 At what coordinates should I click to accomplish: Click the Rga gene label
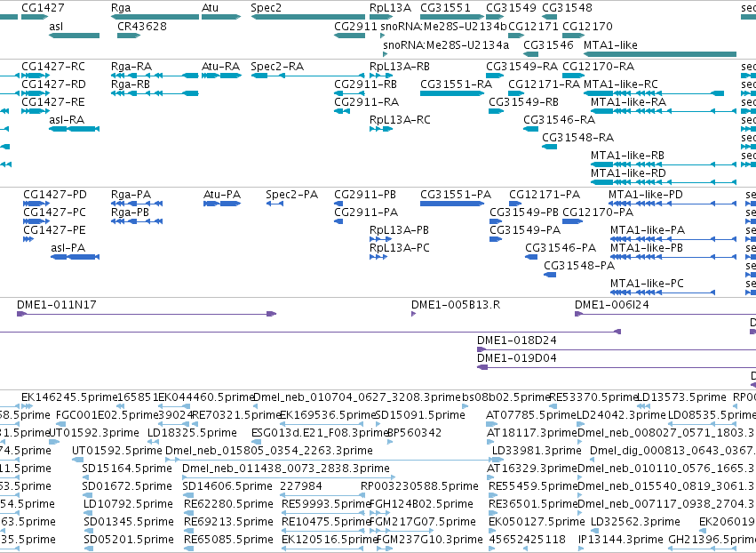point(121,8)
